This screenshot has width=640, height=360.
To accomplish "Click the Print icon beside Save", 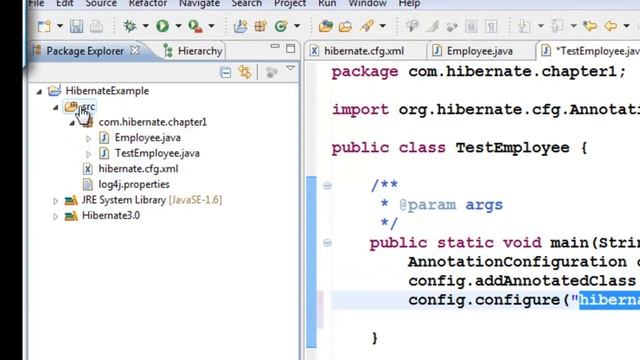I will click(97, 27).
